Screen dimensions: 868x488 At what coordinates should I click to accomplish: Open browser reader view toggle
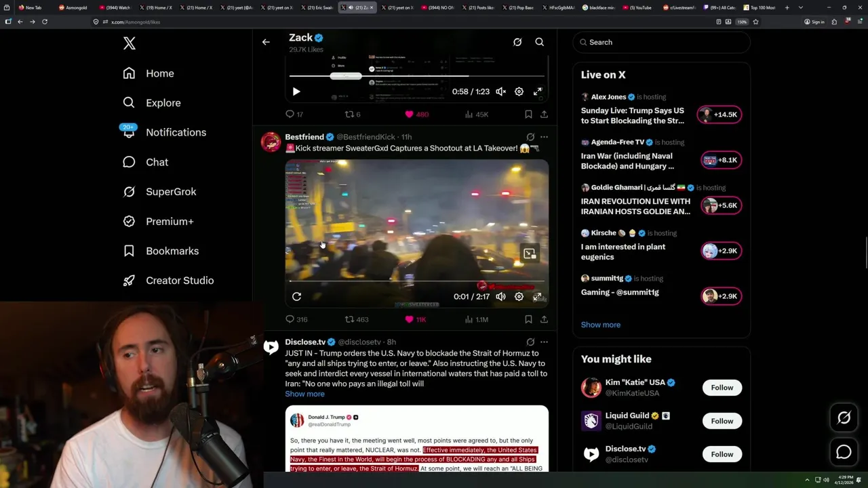[719, 22]
